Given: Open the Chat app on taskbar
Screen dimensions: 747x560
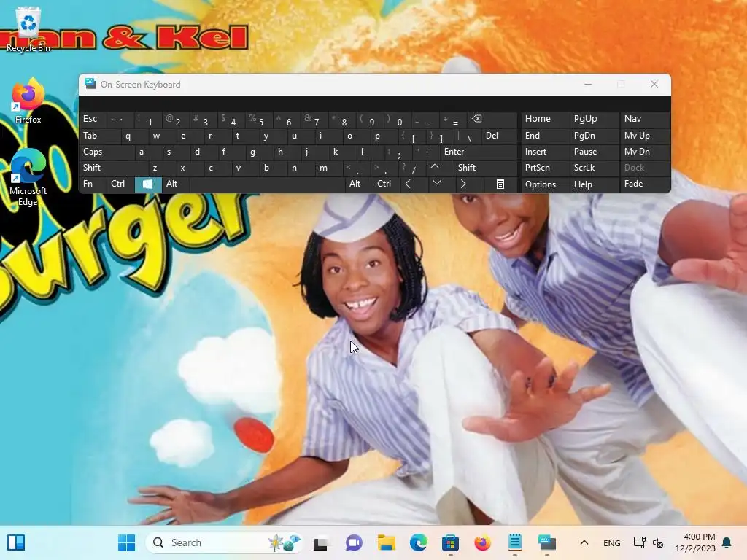Looking at the screenshot, I should pos(354,542).
